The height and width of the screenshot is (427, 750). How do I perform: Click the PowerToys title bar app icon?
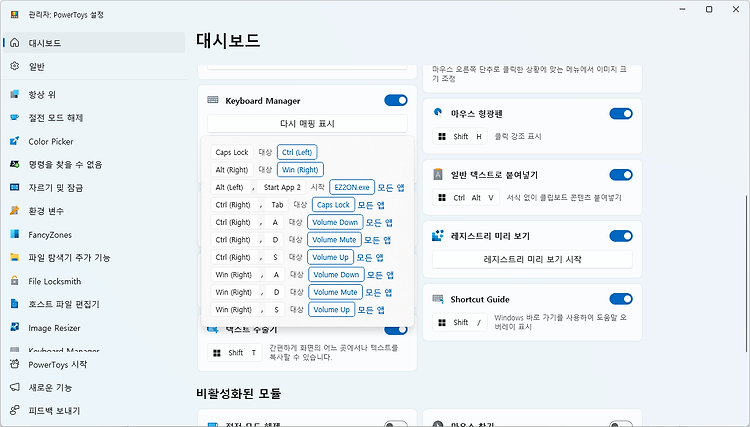coord(15,15)
